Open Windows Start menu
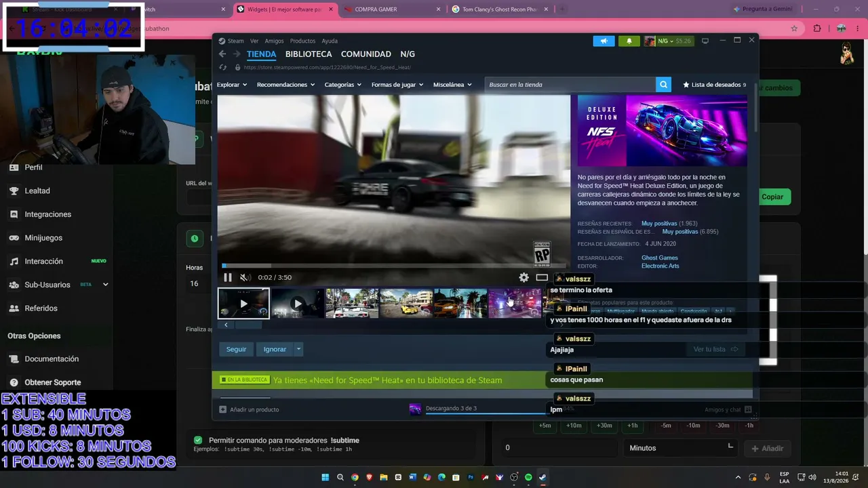 point(325,477)
